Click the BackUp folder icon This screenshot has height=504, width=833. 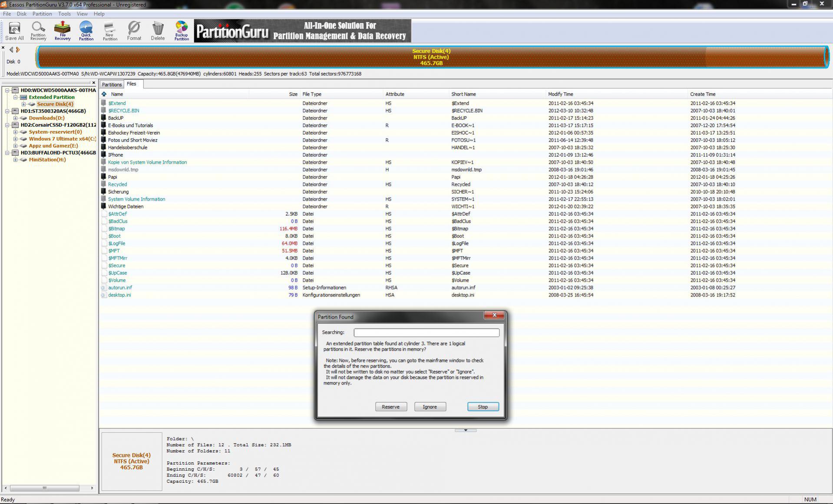(x=104, y=118)
